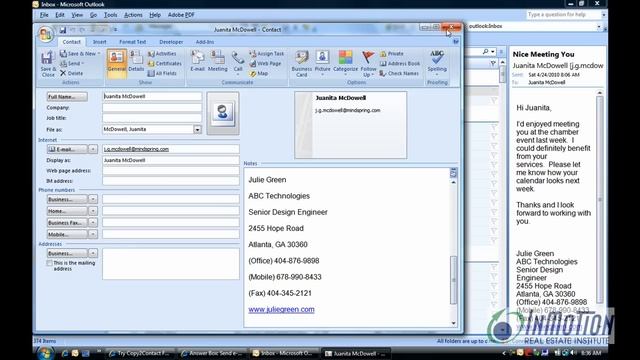Screen dimensions: 640x360
Task: Open the Details view in the Show group
Action: click(136, 62)
